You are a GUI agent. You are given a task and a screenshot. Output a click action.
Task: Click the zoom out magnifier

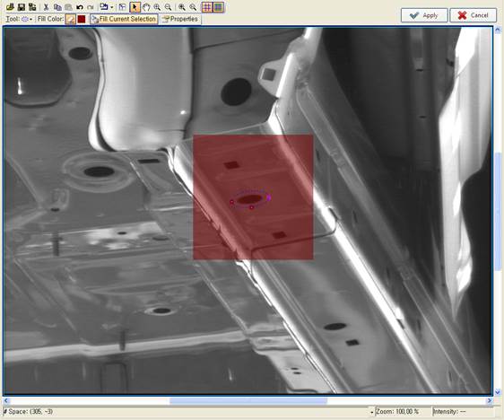(168, 7)
